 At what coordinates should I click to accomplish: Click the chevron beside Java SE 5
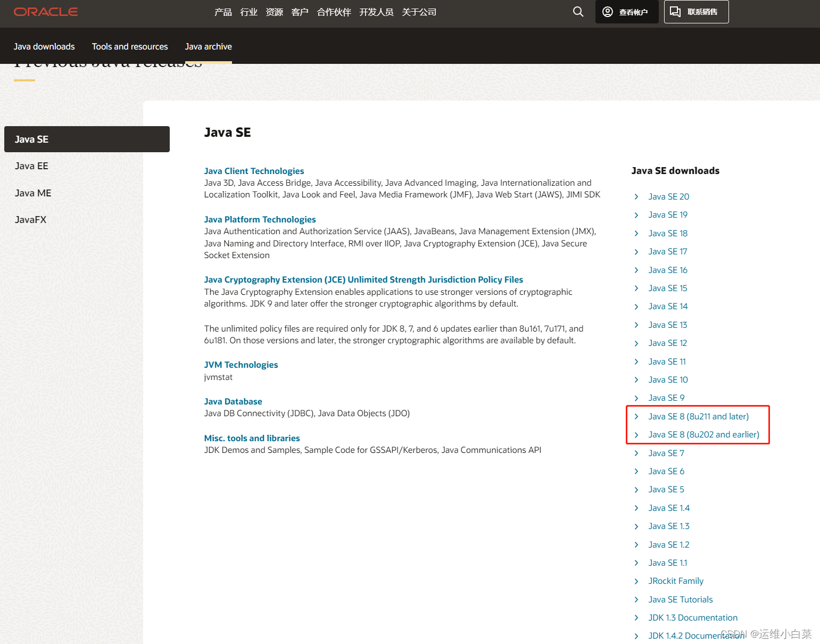[636, 490]
